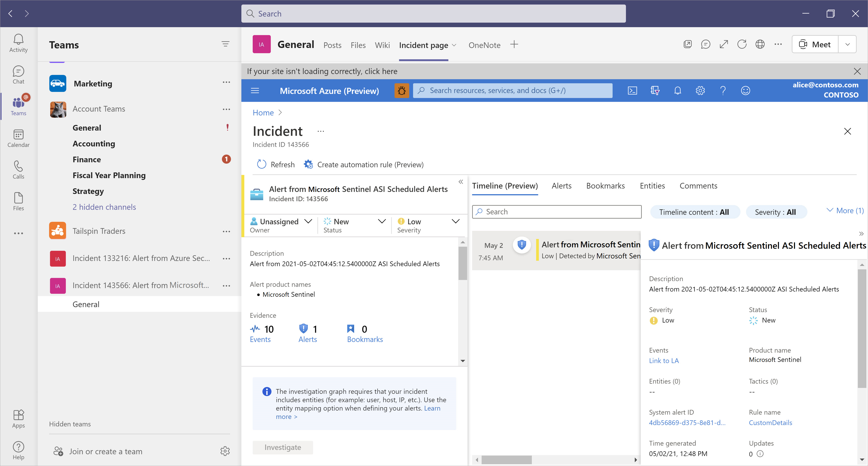This screenshot has width=868, height=466.
Task: Open Azure Cloud Shell icon
Action: [x=632, y=90]
